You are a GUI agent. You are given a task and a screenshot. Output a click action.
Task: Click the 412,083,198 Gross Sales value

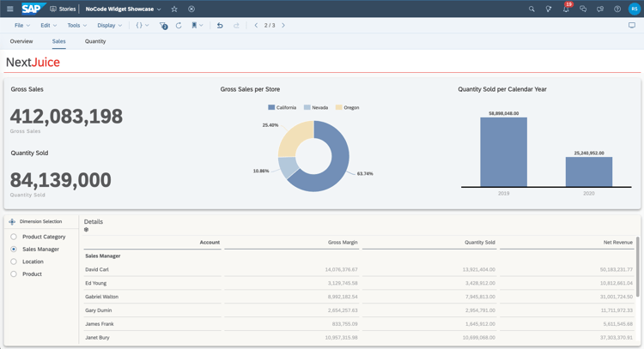click(x=66, y=117)
